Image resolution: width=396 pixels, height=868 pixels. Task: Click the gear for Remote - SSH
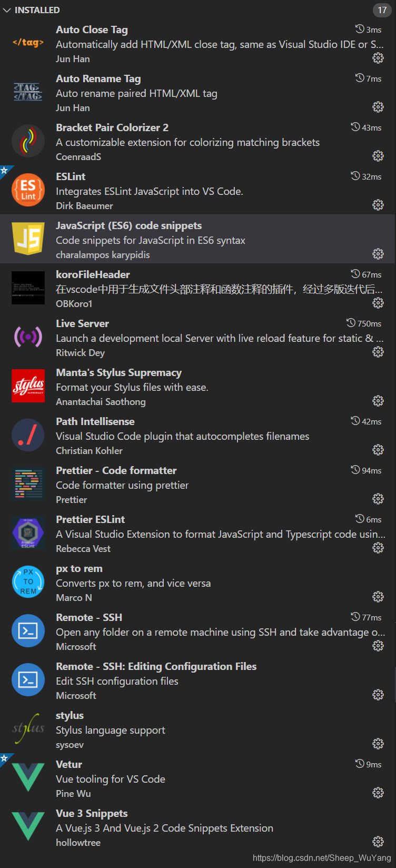coord(378,646)
